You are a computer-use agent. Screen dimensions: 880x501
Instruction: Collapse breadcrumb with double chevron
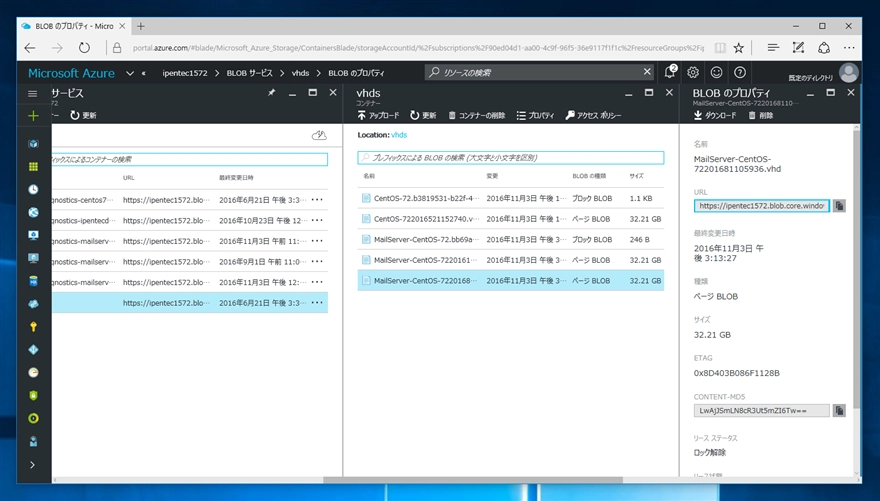[144, 73]
